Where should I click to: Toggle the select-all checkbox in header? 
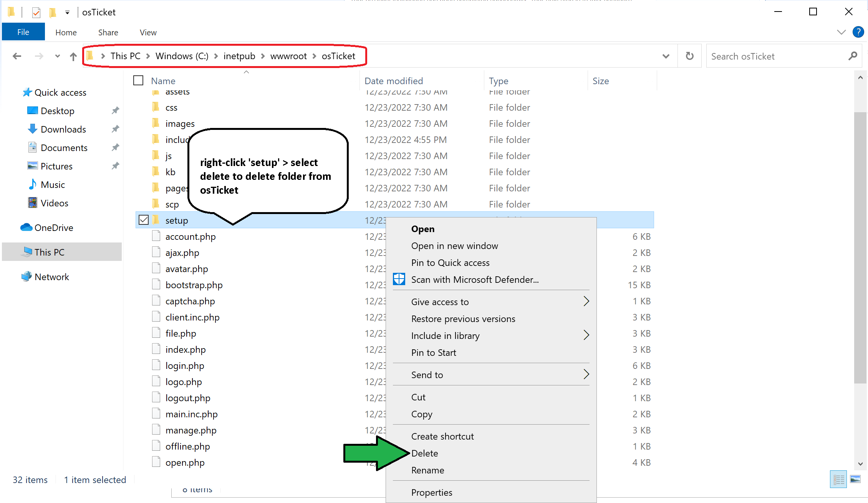tap(138, 80)
